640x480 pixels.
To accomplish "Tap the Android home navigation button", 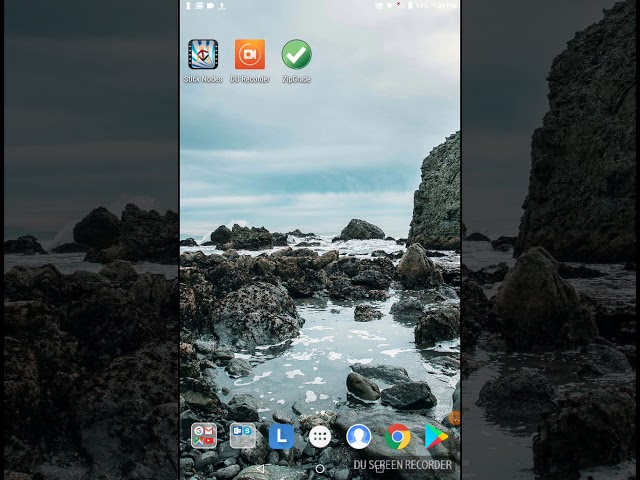I will point(320,469).
